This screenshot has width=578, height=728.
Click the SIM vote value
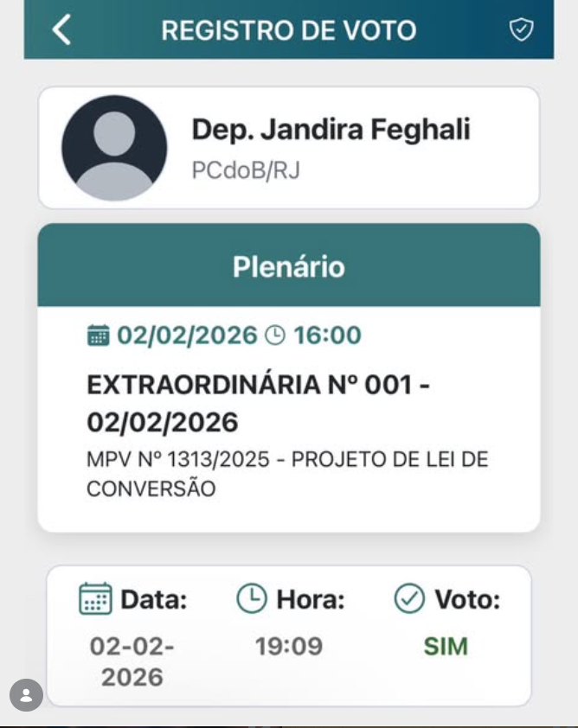(445, 646)
